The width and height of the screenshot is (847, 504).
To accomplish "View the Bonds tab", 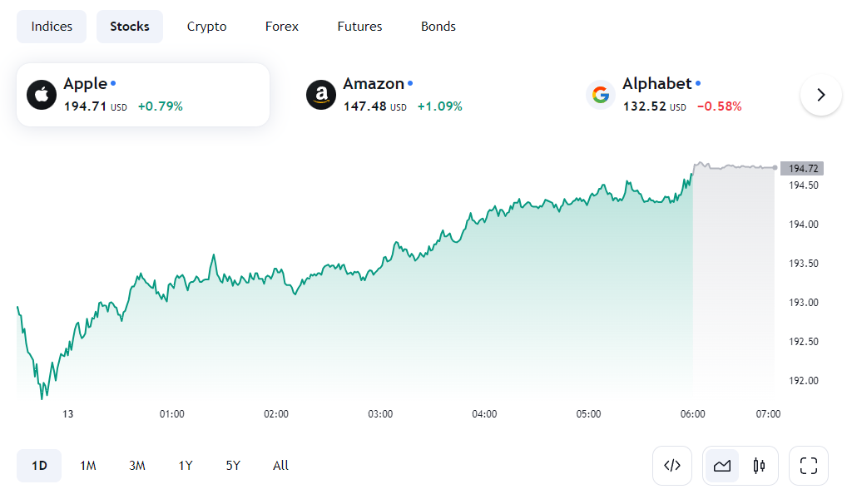I will (x=438, y=27).
